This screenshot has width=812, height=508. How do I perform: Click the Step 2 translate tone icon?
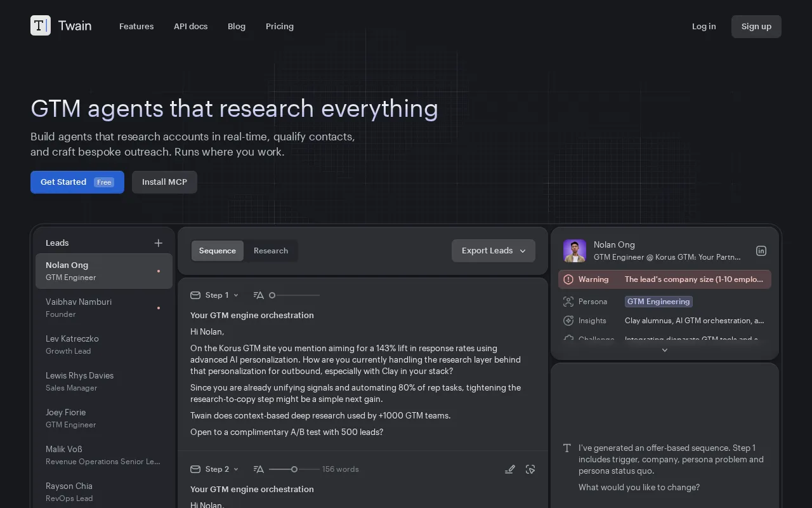click(x=258, y=469)
